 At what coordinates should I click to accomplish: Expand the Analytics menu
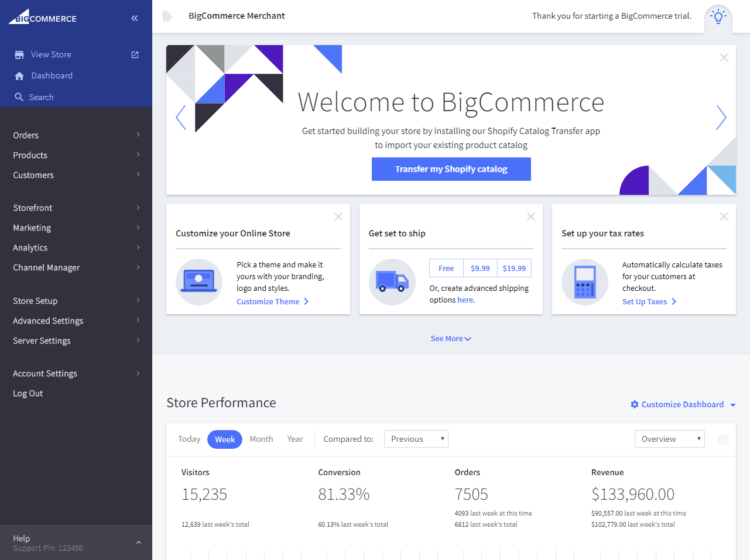click(76, 248)
